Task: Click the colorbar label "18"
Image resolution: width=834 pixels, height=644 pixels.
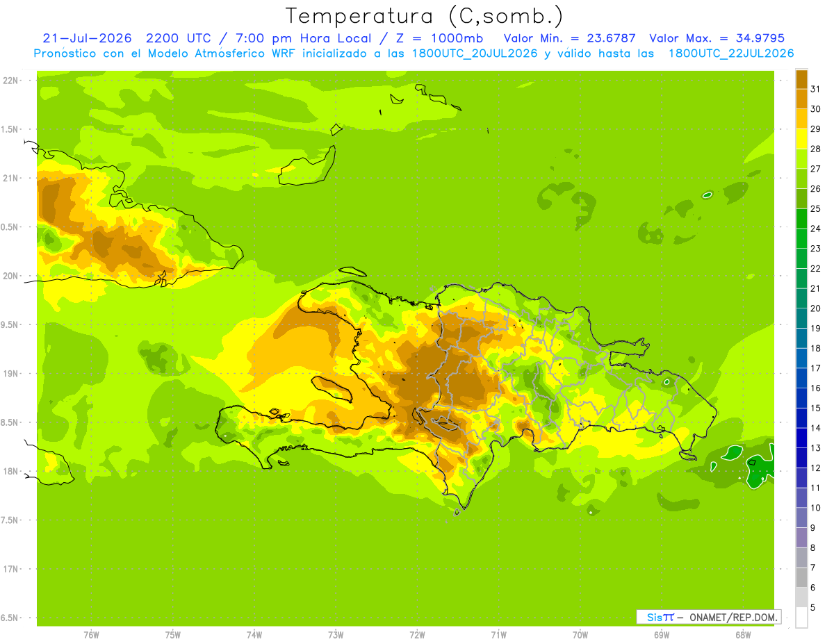Action: (815, 348)
